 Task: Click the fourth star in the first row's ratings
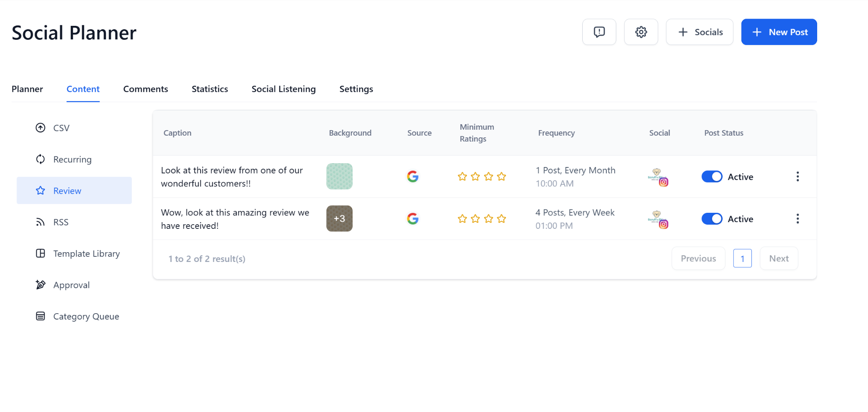click(x=501, y=176)
